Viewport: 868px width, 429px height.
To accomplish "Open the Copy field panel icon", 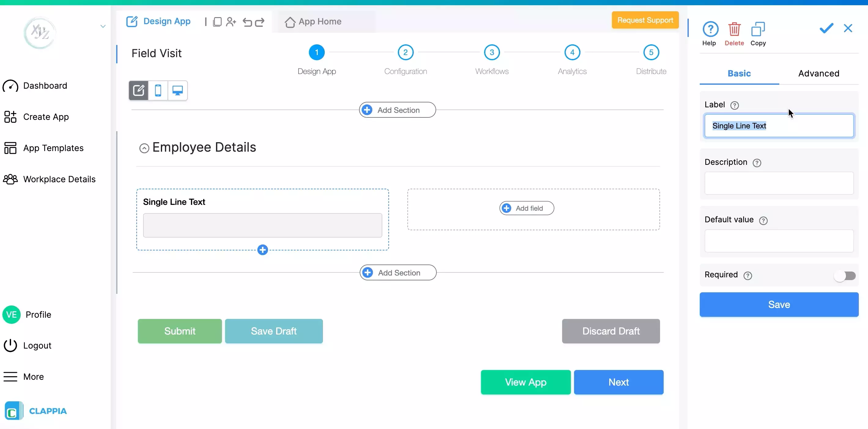I will point(758,30).
